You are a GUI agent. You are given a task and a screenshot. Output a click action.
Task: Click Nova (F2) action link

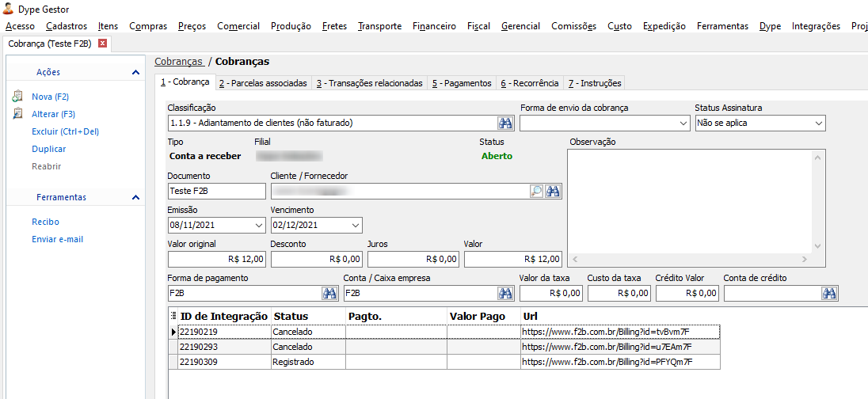(51, 97)
